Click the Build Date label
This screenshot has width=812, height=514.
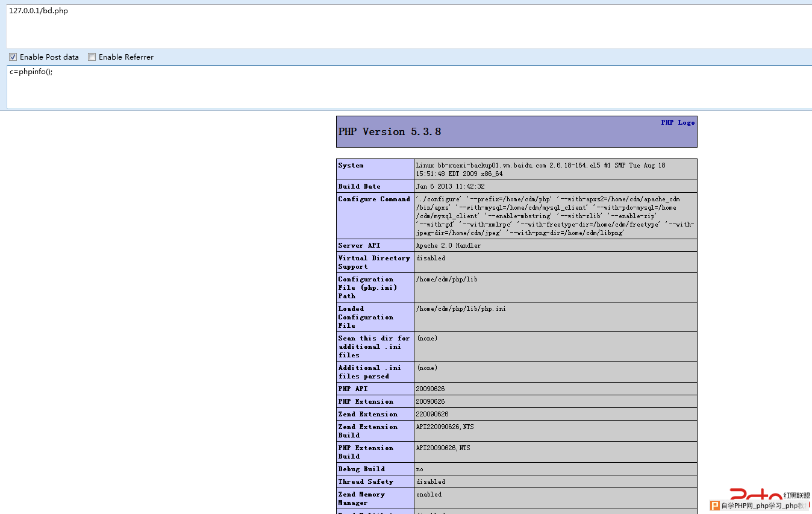[x=360, y=186]
